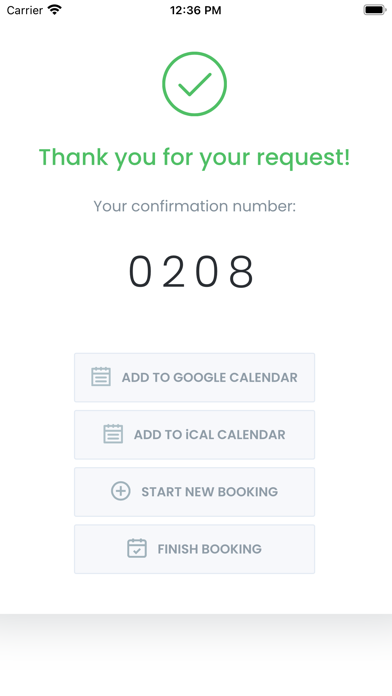Click 'START NEW BOOKING' text label
392x696 pixels.
[x=210, y=492]
